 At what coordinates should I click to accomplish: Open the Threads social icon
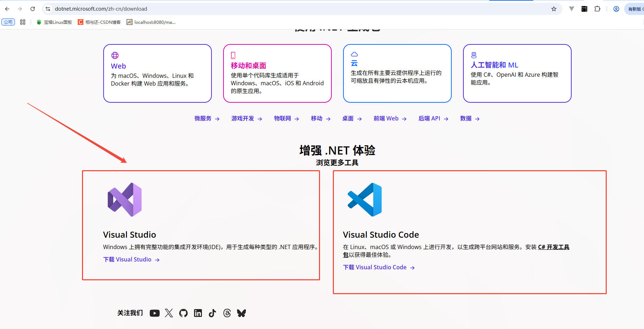click(x=227, y=313)
